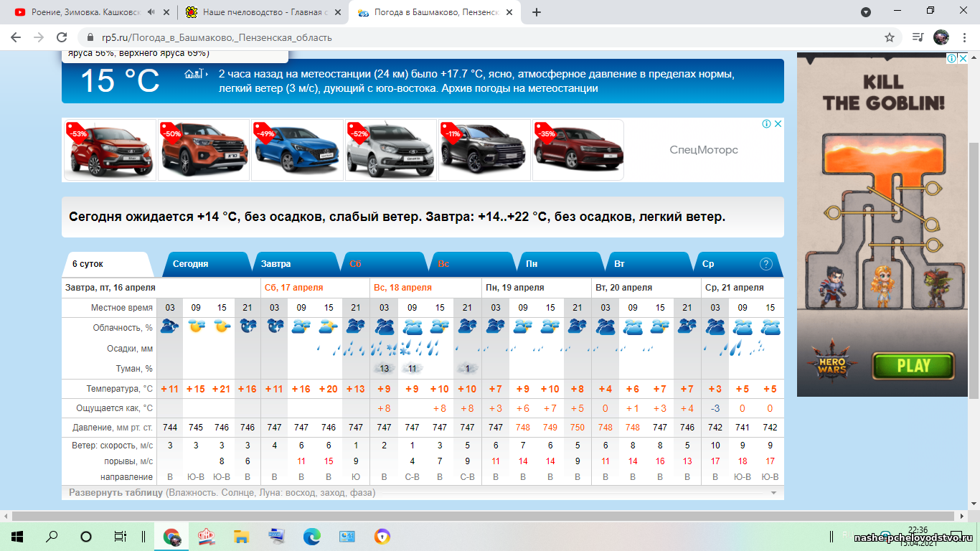Click the weather station icon beside 15 °C
980x551 pixels.
click(x=195, y=74)
